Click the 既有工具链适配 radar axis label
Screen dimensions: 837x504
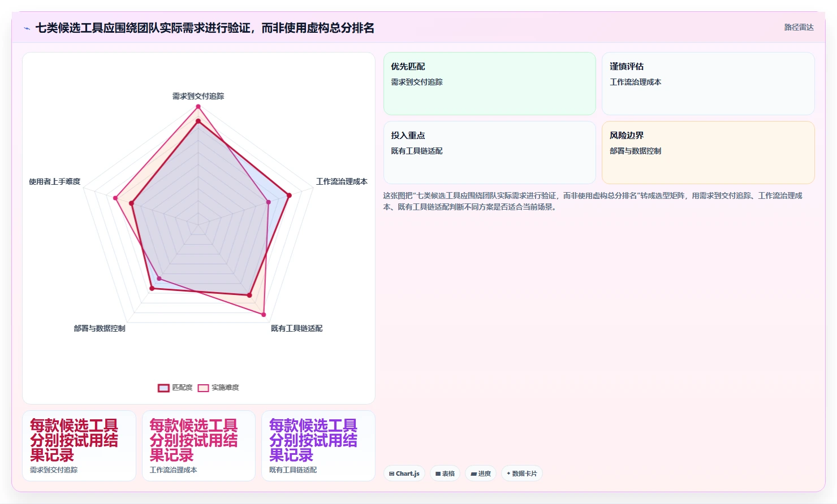[x=296, y=328]
